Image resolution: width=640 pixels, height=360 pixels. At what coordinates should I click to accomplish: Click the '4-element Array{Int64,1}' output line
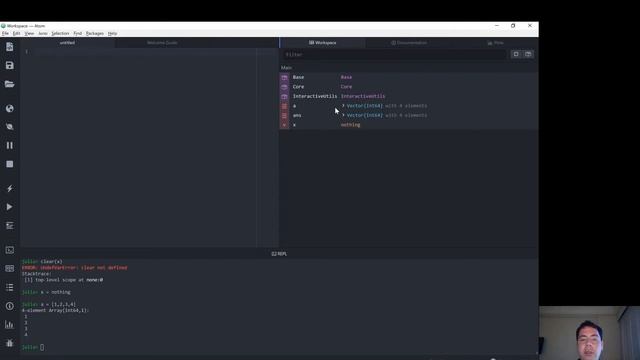55,310
